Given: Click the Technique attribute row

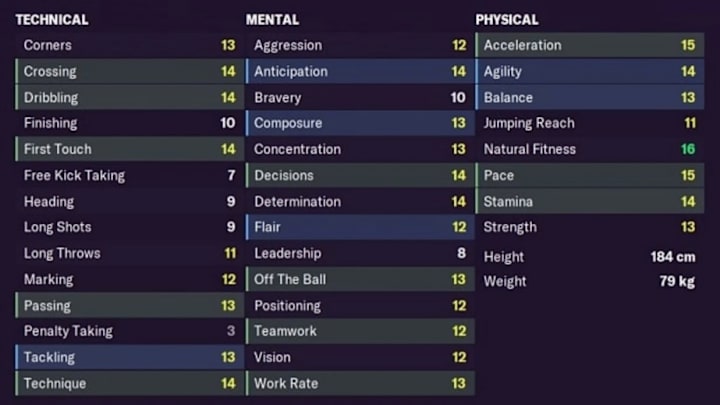Looking at the screenshot, I should click(x=129, y=383).
